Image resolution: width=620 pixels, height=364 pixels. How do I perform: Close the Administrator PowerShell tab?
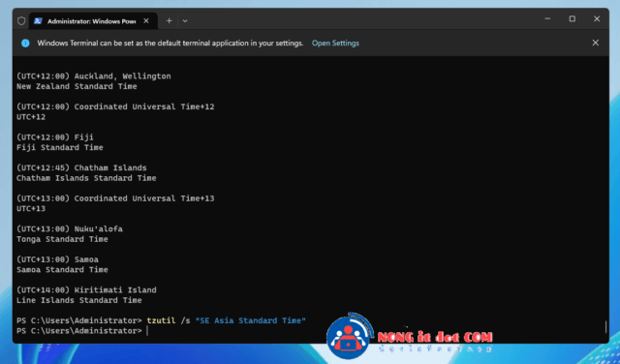point(146,21)
